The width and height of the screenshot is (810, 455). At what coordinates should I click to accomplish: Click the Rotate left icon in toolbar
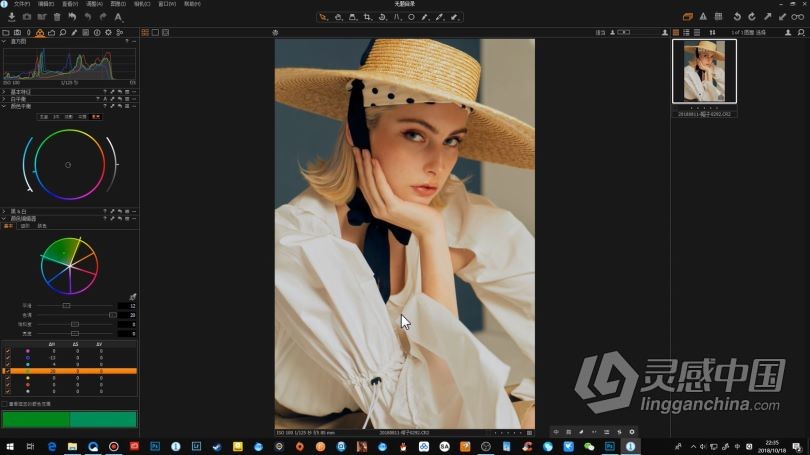737,17
